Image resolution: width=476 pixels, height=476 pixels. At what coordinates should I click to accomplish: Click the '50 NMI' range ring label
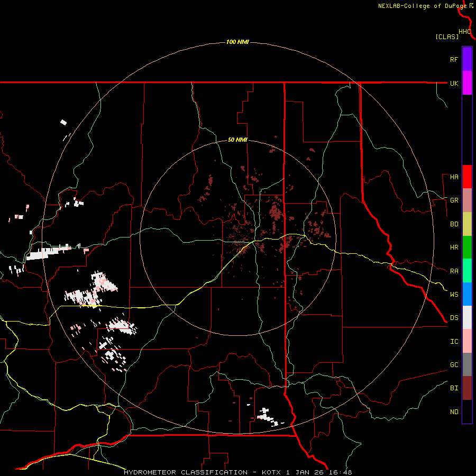(237, 140)
